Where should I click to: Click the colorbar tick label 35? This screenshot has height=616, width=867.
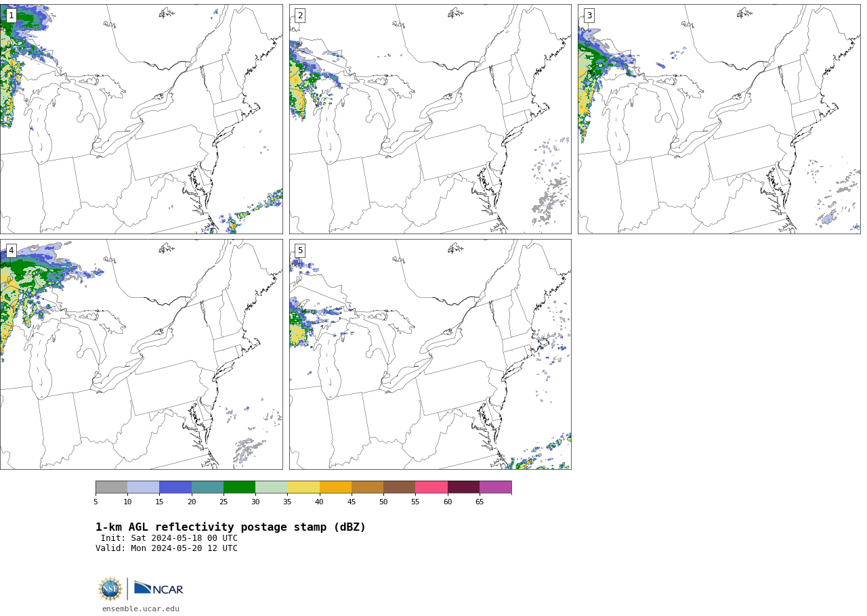pyautogui.click(x=287, y=502)
